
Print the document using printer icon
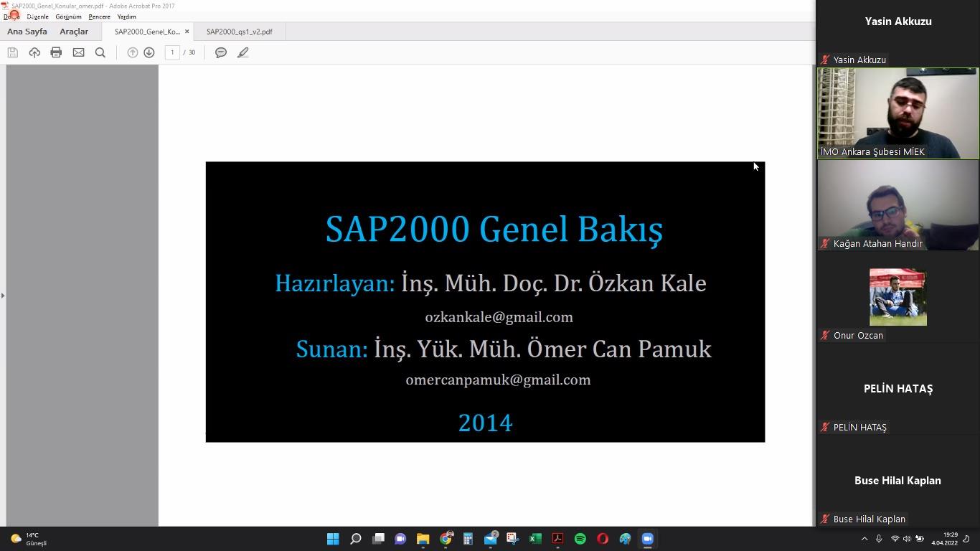(x=56, y=52)
